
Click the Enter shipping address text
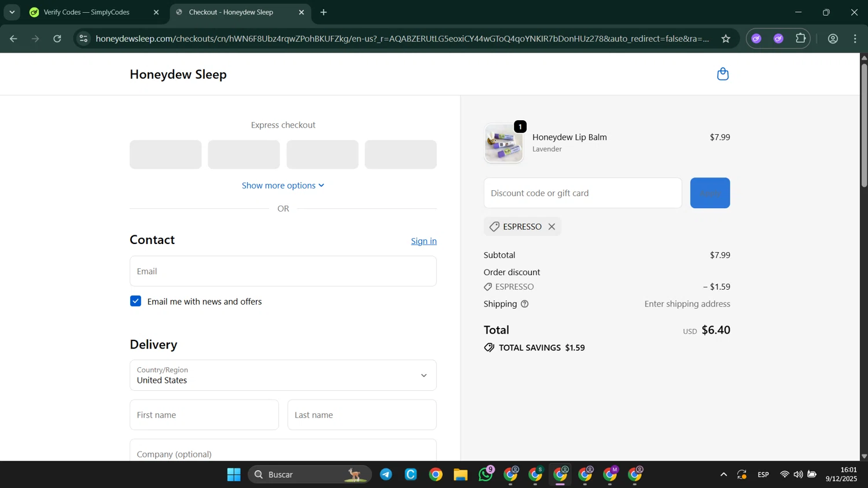pos(687,304)
